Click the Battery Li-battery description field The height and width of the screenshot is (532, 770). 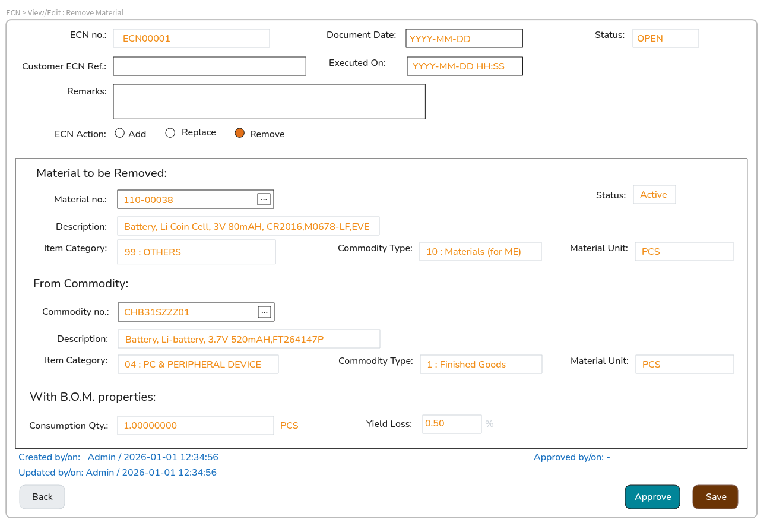click(x=249, y=339)
